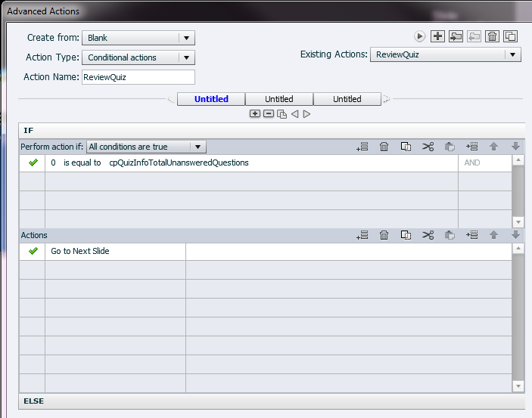Open the Create from dropdown
This screenshot has height=418, width=532.
tap(138, 38)
